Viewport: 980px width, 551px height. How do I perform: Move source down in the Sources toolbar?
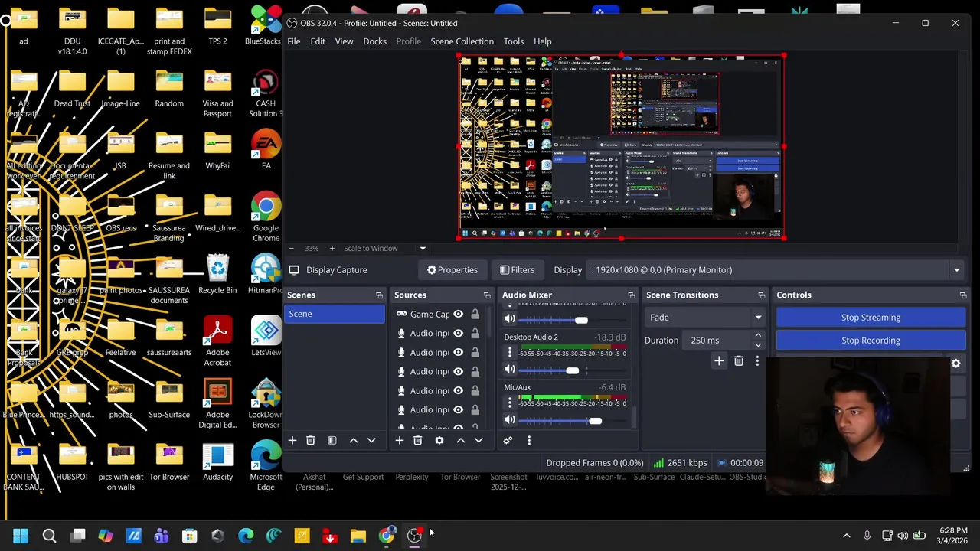click(x=479, y=440)
